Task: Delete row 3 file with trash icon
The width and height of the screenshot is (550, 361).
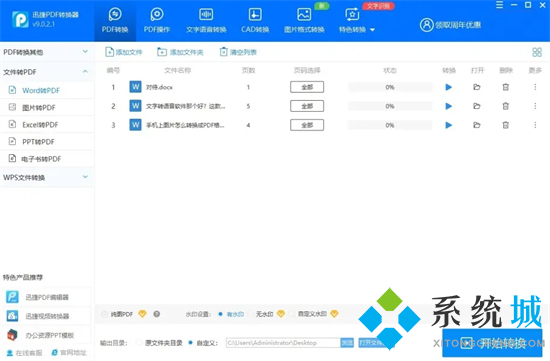Action: [x=505, y=125]
